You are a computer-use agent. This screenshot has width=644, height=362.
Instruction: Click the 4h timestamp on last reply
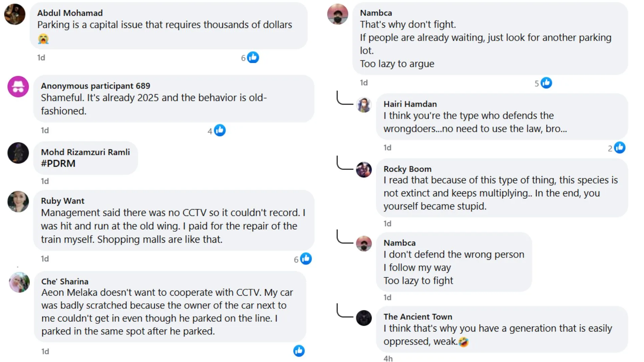point(388,358)
